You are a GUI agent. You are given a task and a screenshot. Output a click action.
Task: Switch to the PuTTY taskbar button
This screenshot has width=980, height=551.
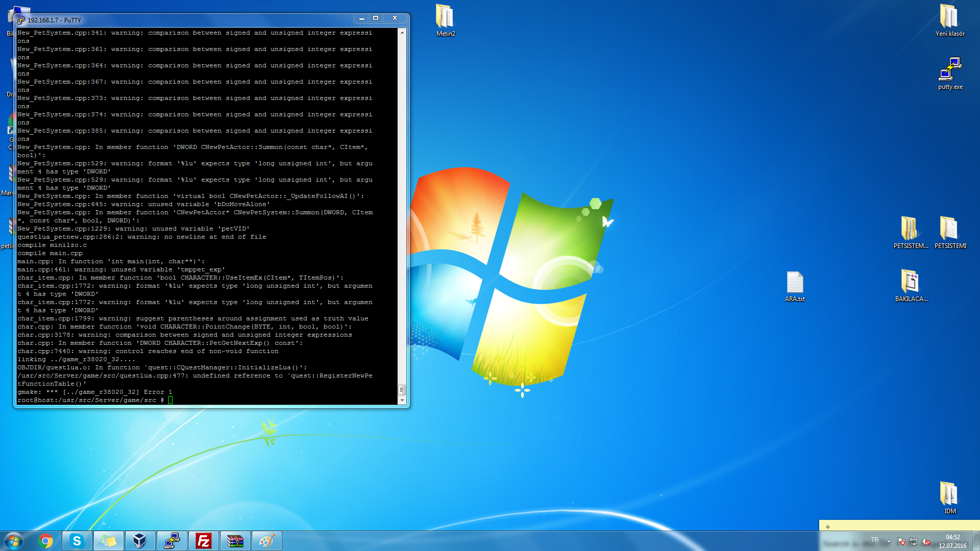click(171, 541)
